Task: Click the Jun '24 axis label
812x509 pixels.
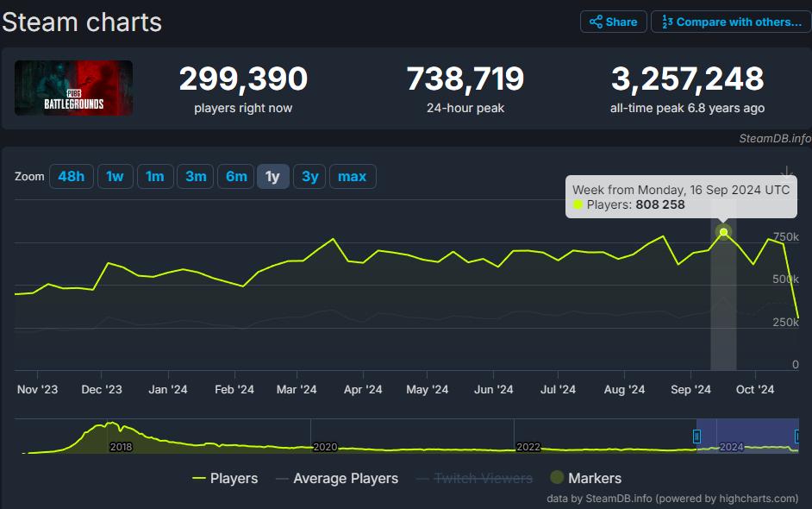Action: coord(494,389)
